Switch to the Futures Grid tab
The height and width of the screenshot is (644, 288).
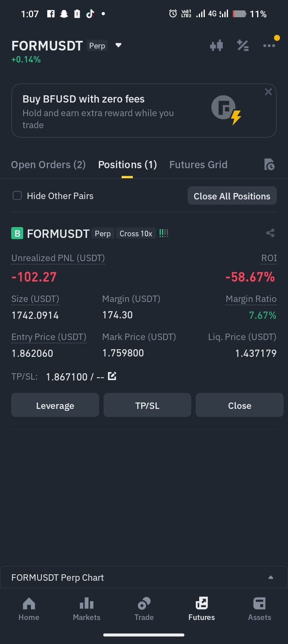pos(198,165)
